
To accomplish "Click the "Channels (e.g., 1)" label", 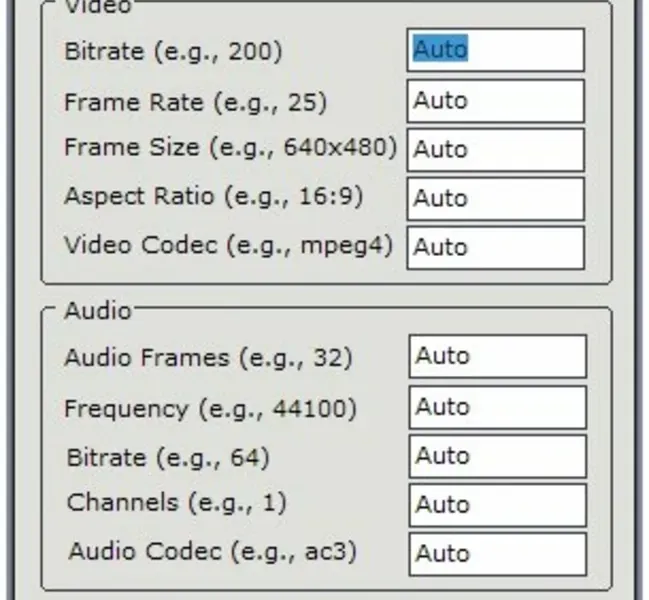I will point(176,503).
